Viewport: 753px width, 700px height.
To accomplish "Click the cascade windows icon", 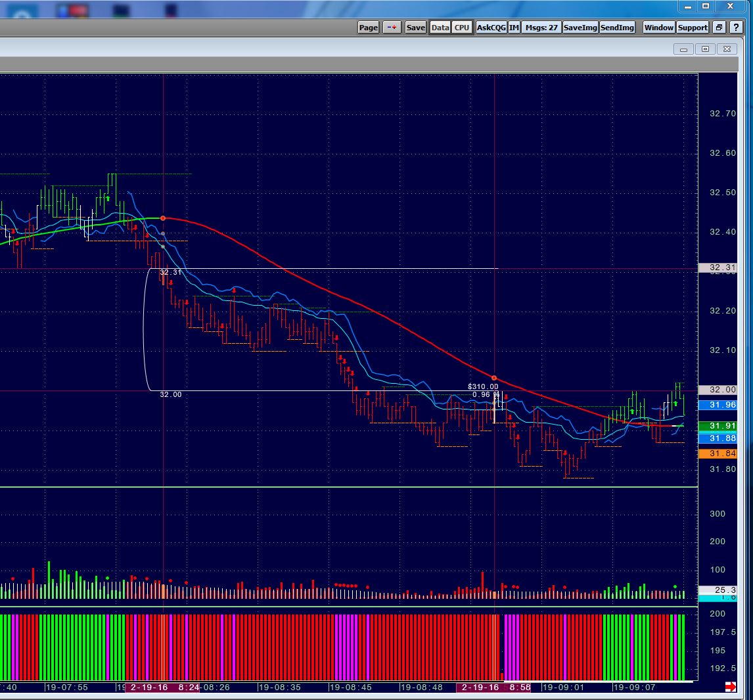I will (719, 28).
